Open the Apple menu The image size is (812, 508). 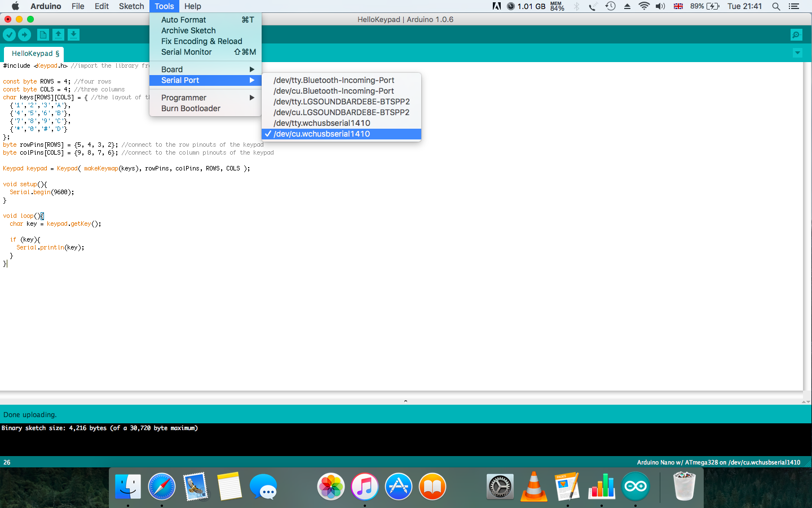point(15,6)
